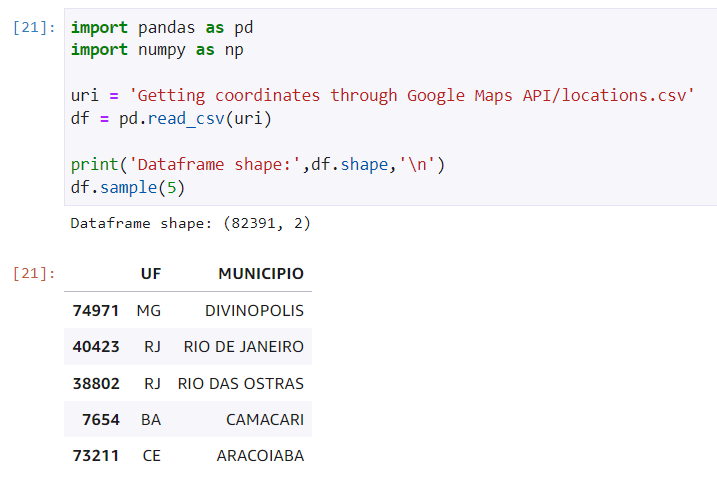Click the 'df = pd.read_csv(uri)' line
The height and width of the screenshot is (501, 717).
click(171, 119)
